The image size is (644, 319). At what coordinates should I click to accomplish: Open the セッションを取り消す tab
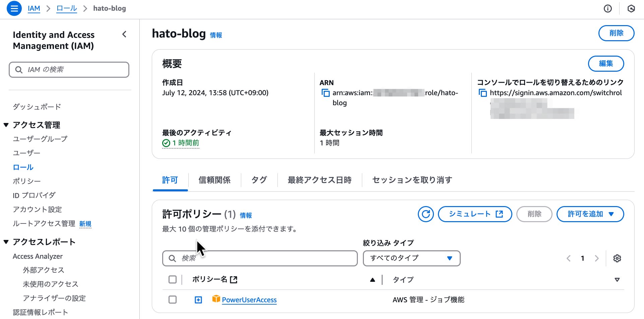coord(412,180)
